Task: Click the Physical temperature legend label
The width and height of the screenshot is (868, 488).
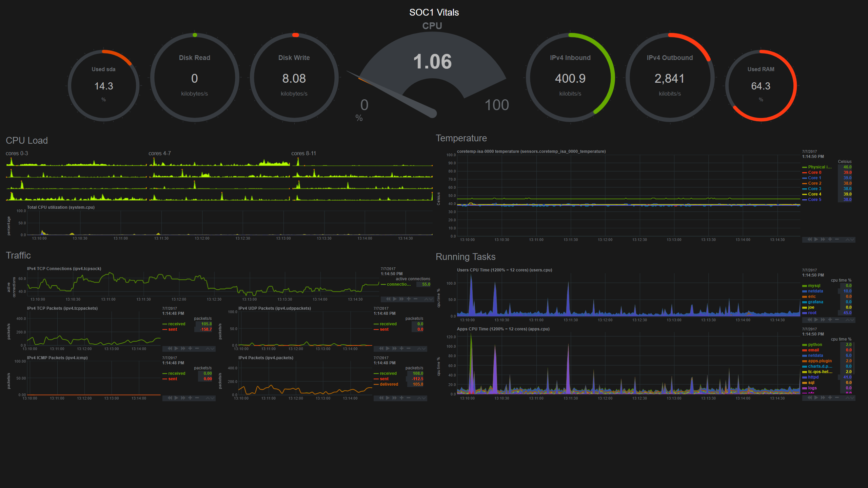Action: [x=820, y=167]
